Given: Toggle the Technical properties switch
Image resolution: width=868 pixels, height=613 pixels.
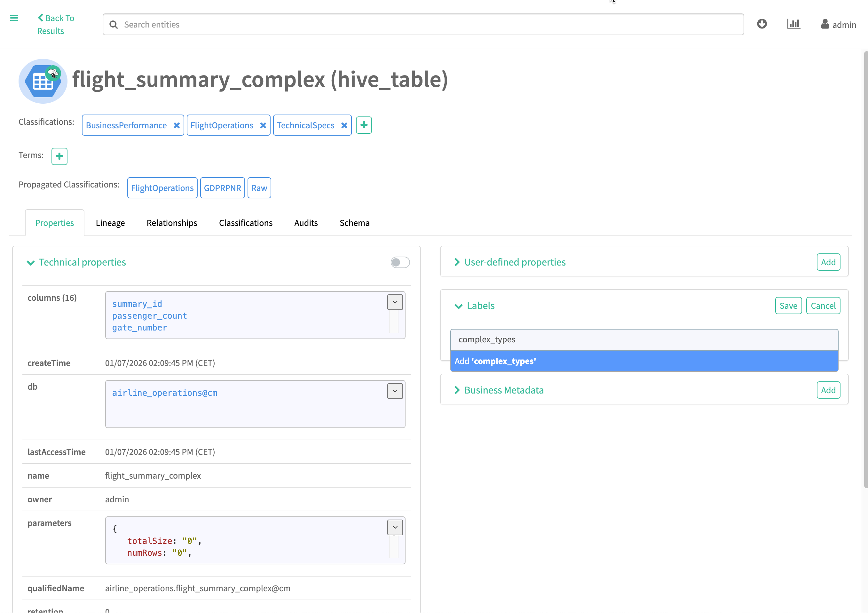Looking at the screenshot, I should coord(400,262).
